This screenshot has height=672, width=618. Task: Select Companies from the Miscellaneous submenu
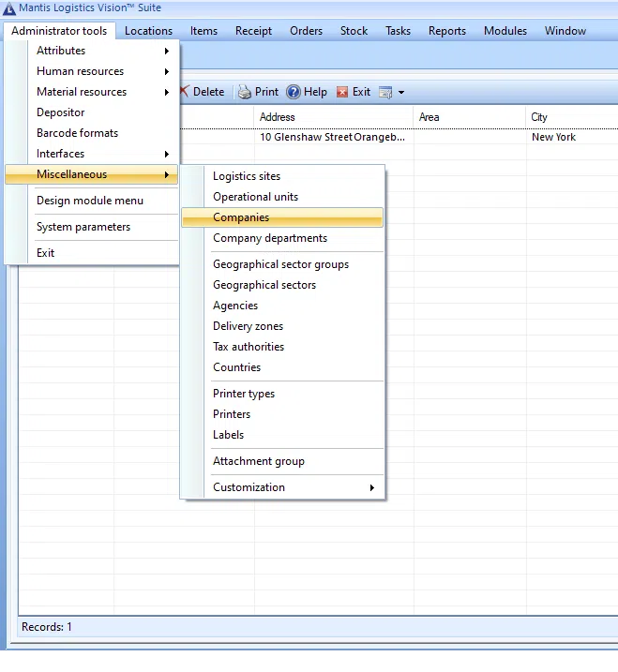tap(241, 217)
